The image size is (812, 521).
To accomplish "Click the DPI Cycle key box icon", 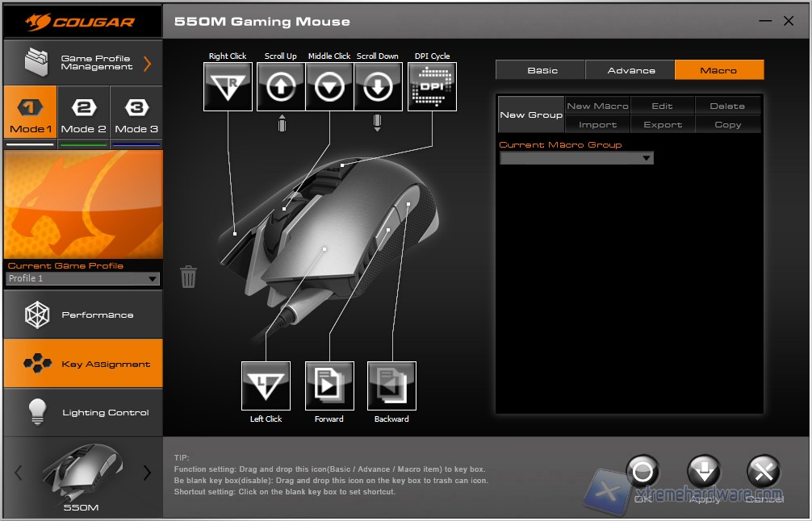I will (x=432, y=87).
